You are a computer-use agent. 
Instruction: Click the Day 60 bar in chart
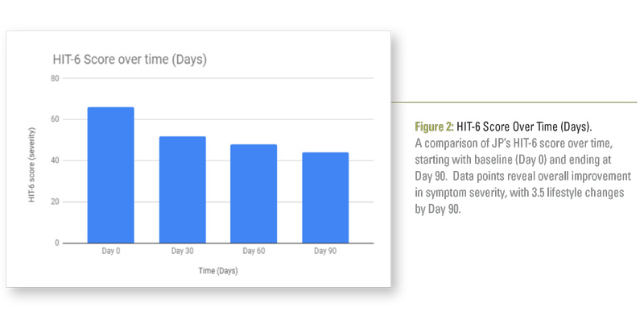coord(254,193)
